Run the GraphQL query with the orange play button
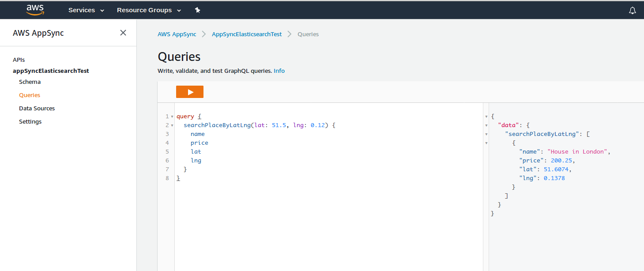The width and height of the screenshot is (644, 271). tap(190, 92)
